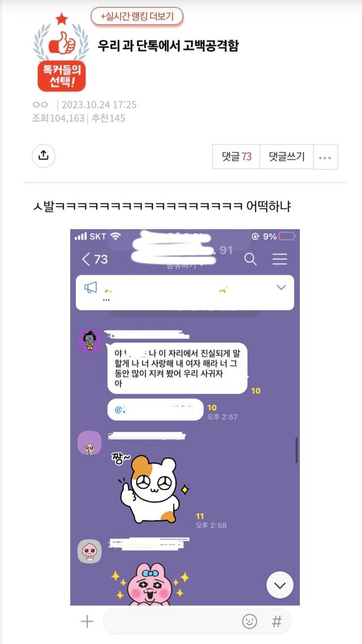The image size is (362, 644).
Task: Tap the share upload icon
Action: [44, 156]
